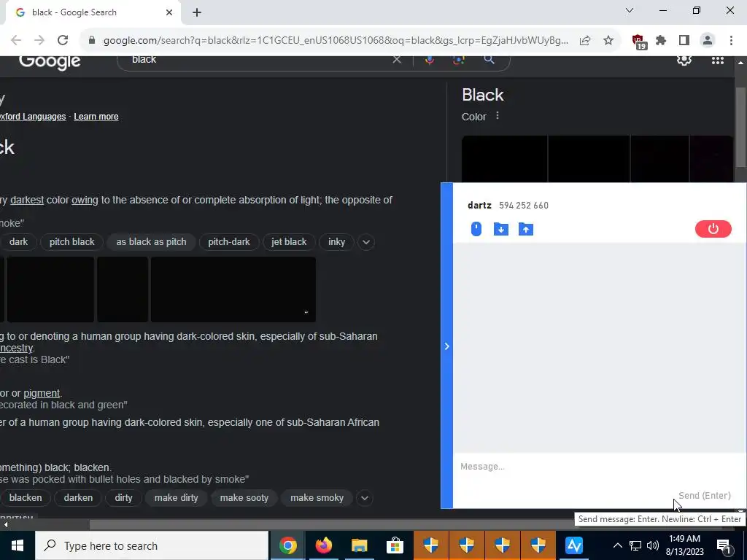Screen dimensions: 747x560
Task: Select the blacken synonym chip
Action: pyautogui.click(x=26, y=497)
